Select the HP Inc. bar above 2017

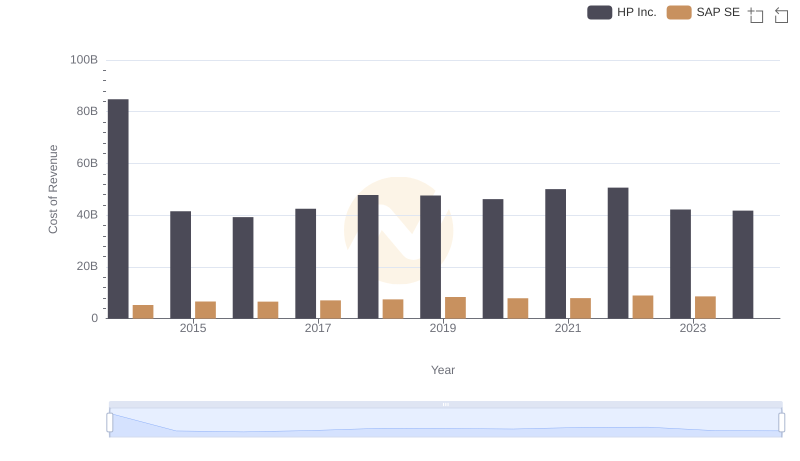(306, 263)
